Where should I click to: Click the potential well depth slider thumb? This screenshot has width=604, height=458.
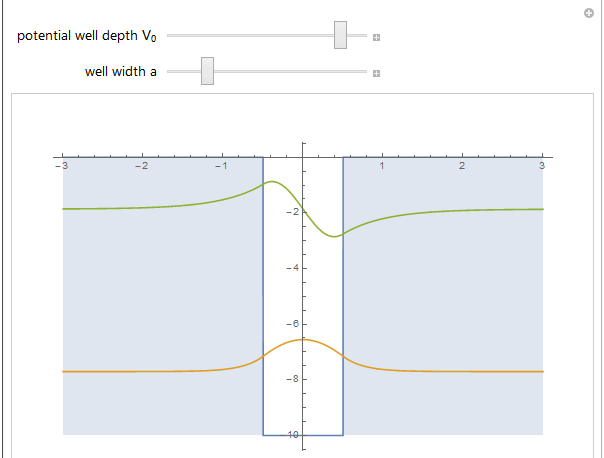pyautogui.click(x=340, y=35)
